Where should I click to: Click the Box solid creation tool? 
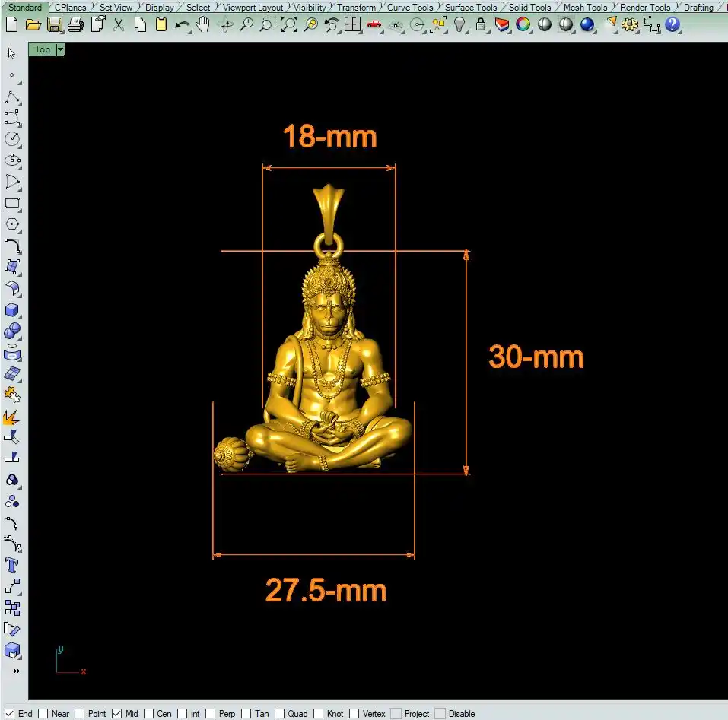(x=12, y=310)
